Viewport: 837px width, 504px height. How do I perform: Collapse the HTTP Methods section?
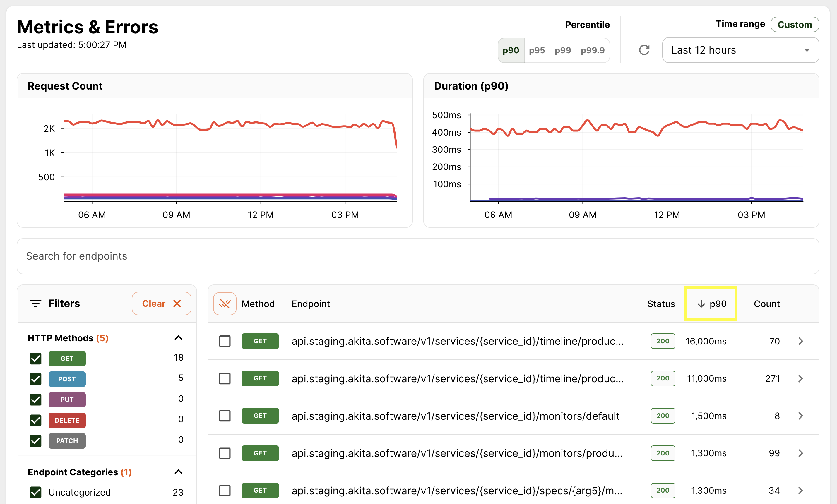(x=178, y=338)
